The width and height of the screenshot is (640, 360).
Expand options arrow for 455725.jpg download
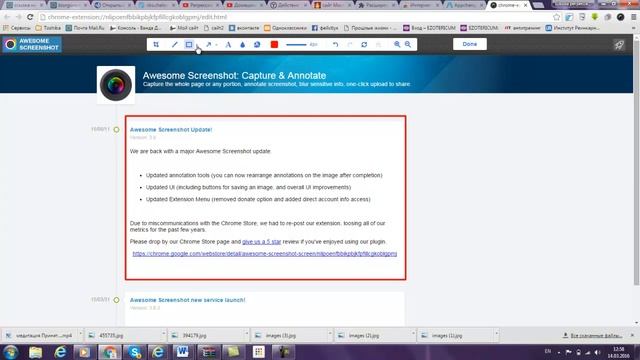tap(163, 335)
